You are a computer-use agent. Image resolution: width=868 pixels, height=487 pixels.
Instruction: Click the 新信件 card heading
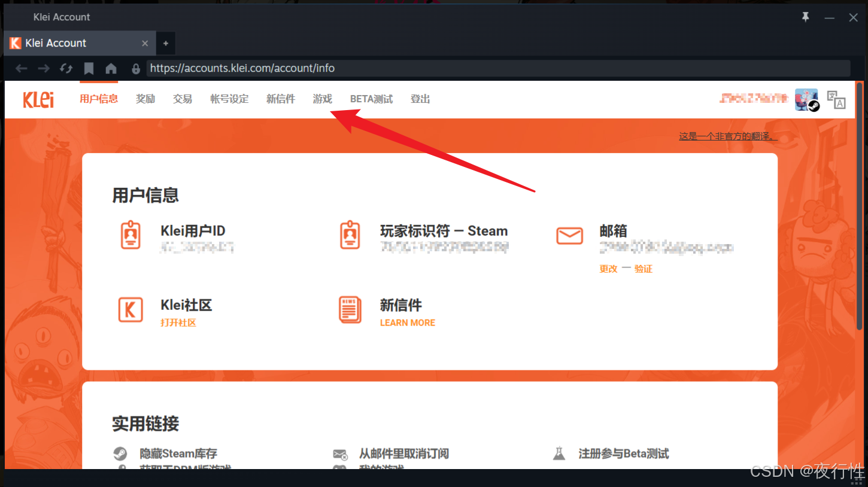[401, 305]
